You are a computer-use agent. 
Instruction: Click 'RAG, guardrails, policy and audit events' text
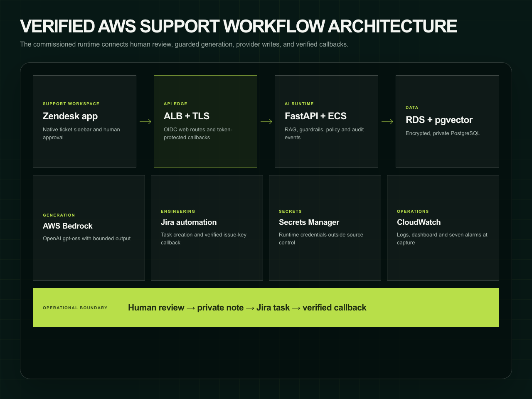[x=324, y=133]
